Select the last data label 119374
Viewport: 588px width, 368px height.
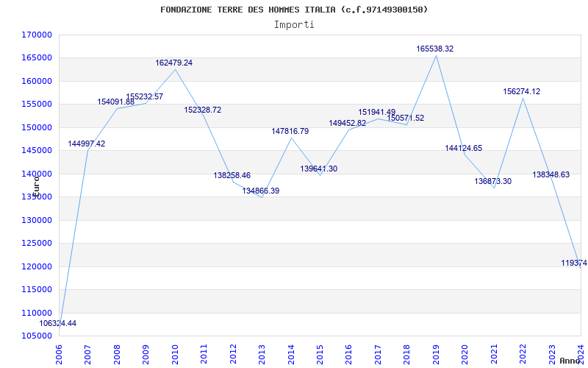click(x=574, y=263)
